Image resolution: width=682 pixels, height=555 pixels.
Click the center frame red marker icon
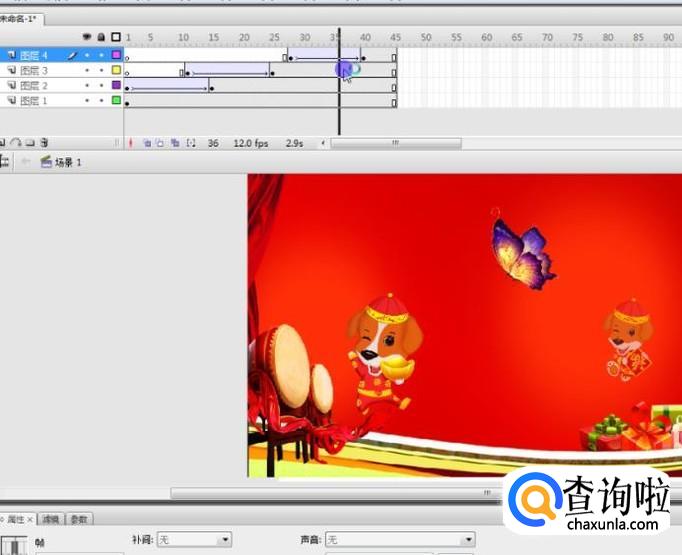130,143
